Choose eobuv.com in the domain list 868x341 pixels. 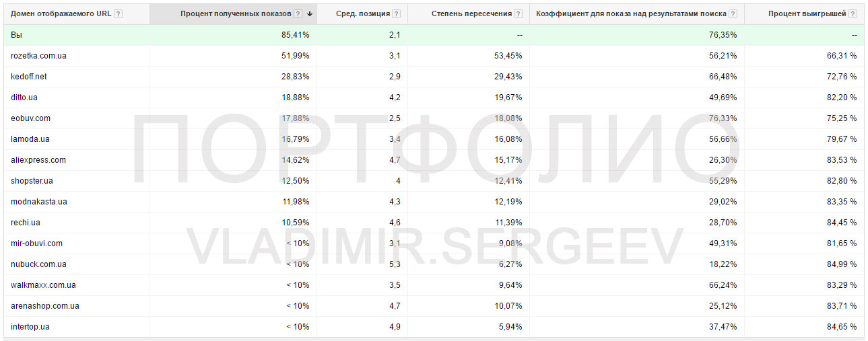point(30,118)
